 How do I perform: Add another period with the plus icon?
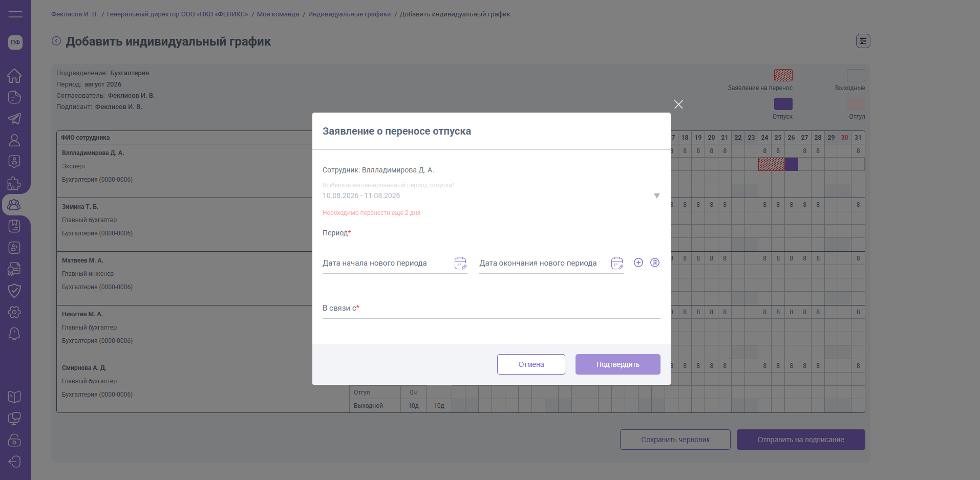(x=638, y=263)
